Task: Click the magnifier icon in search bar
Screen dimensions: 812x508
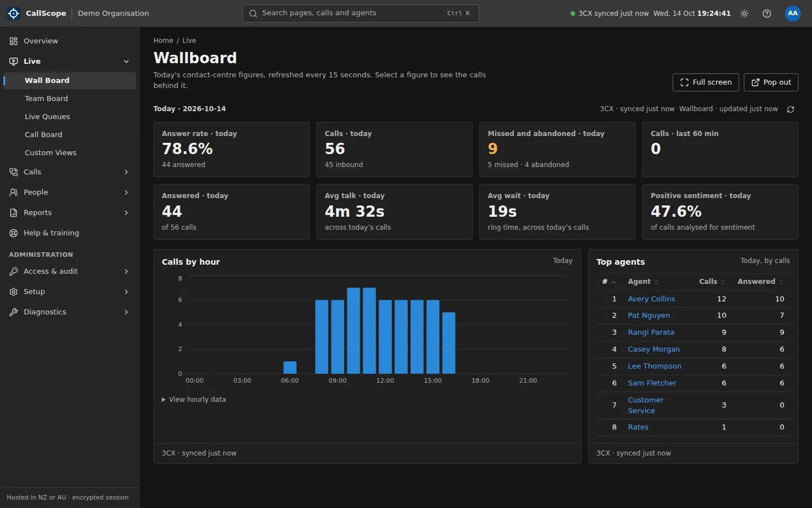Action: [x=253, y=14]
